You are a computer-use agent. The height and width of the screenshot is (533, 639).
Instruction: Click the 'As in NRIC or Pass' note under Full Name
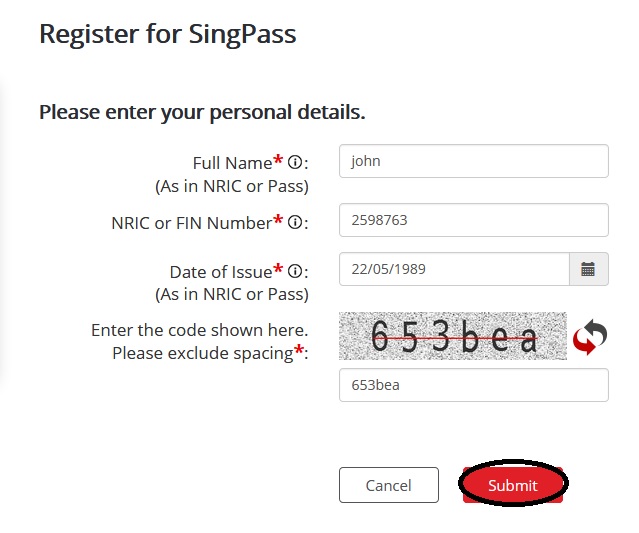point(231,186)
